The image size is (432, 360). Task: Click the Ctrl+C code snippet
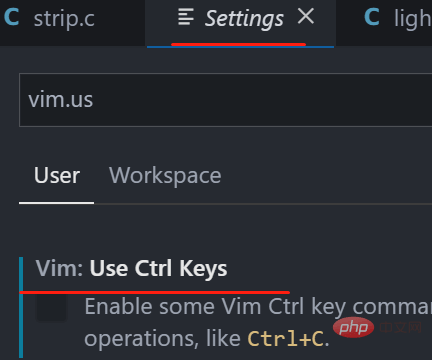pyautogui.click(x=285, y=339)
